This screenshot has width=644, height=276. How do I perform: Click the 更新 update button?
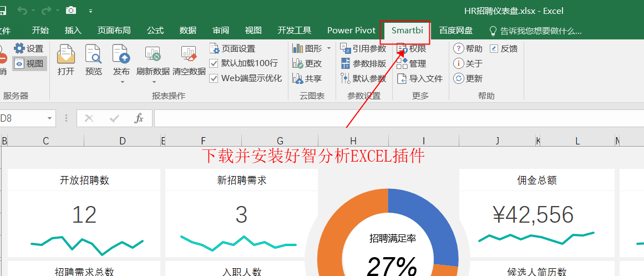(468, 78)
